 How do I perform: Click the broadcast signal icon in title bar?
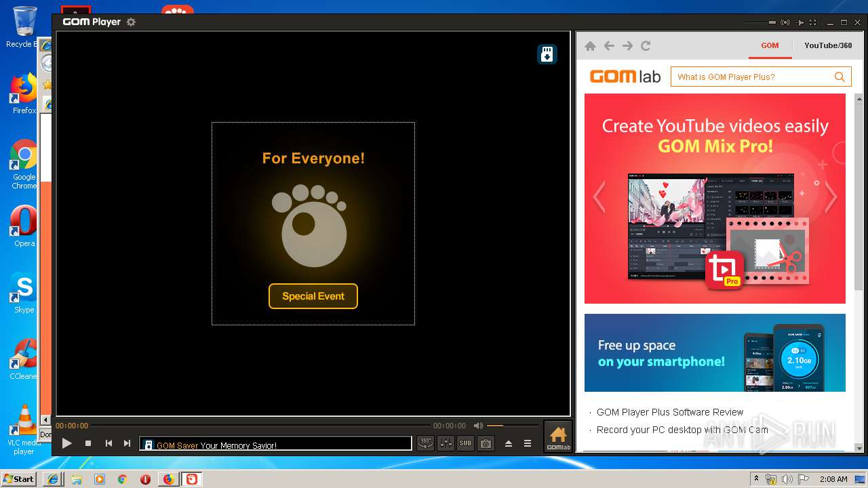point(785,22)
